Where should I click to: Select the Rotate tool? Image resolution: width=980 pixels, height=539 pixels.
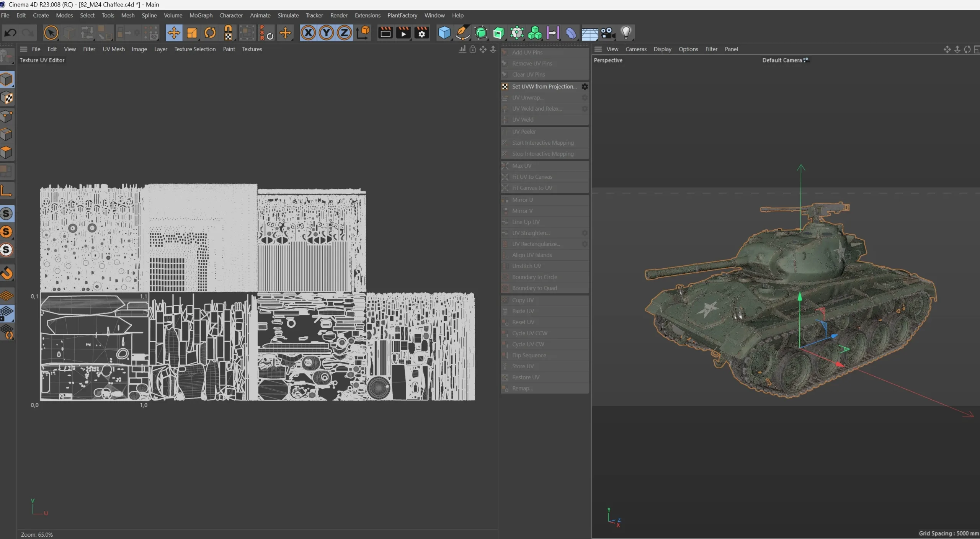(x=210, y=33)
